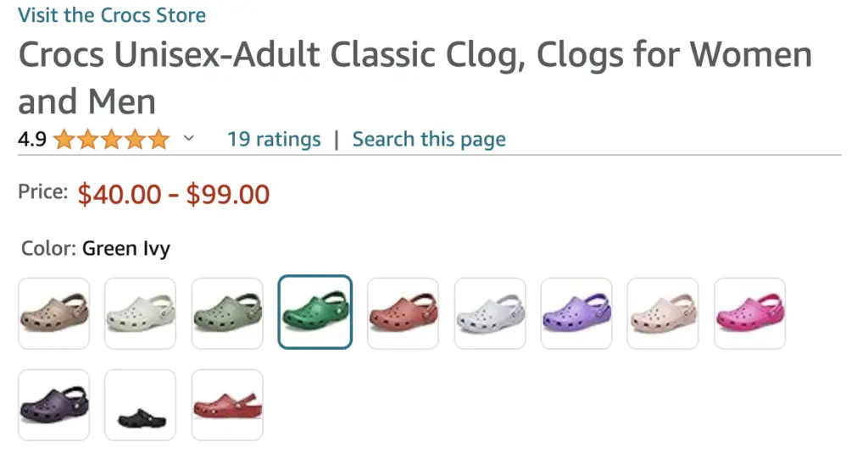868x453 pixels.
Task: Select the hot pink clog swatch
Action: pos(750,313)
